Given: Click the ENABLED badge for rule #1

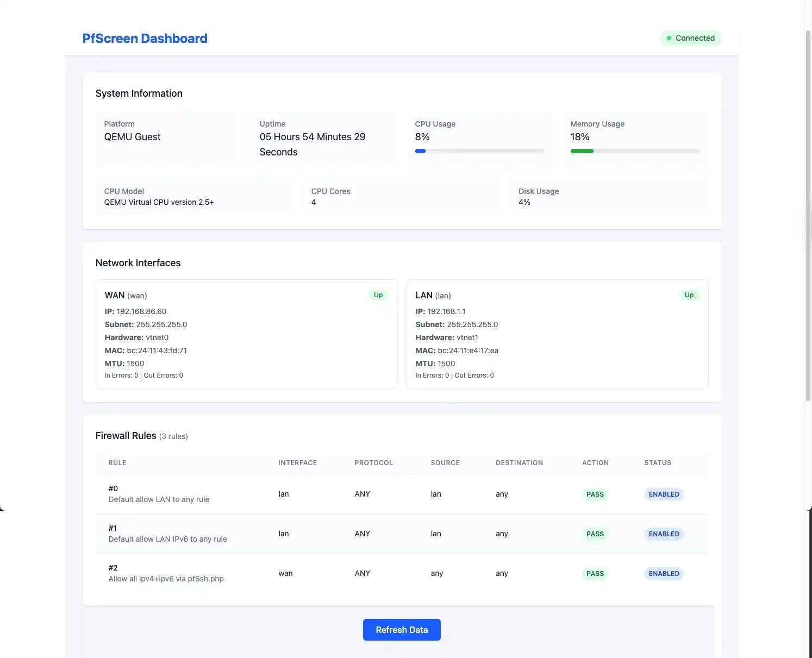Looking at the screenshot, I should (664, 534).
